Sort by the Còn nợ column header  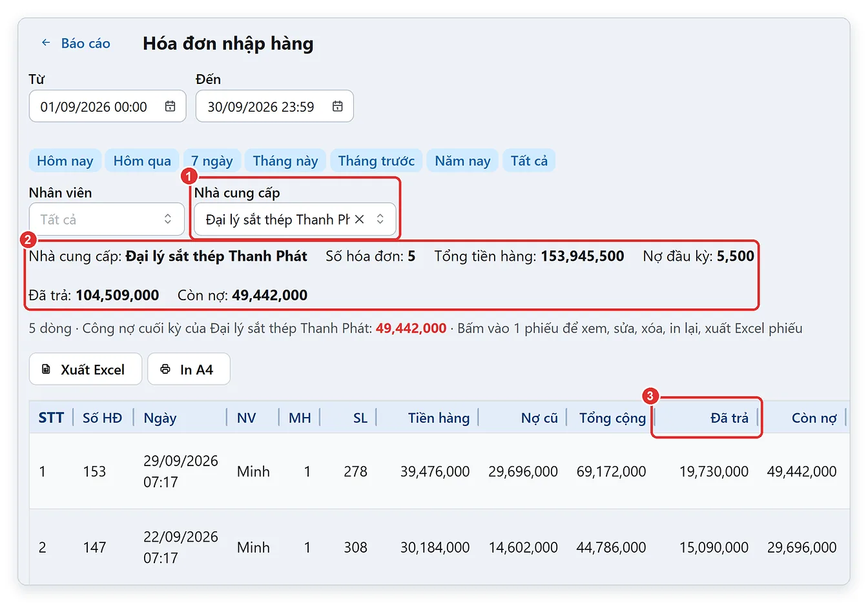(x=814, y=418)
